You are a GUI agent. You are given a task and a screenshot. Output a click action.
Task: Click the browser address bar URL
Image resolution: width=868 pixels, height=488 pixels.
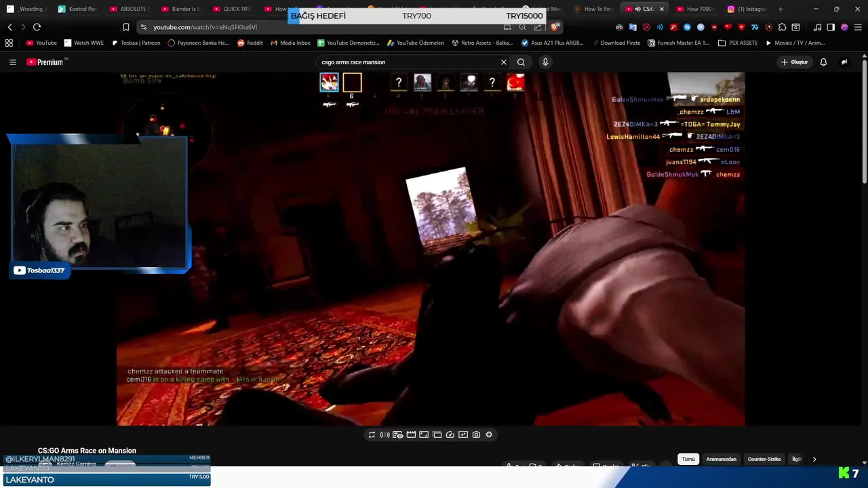(205, 27)
